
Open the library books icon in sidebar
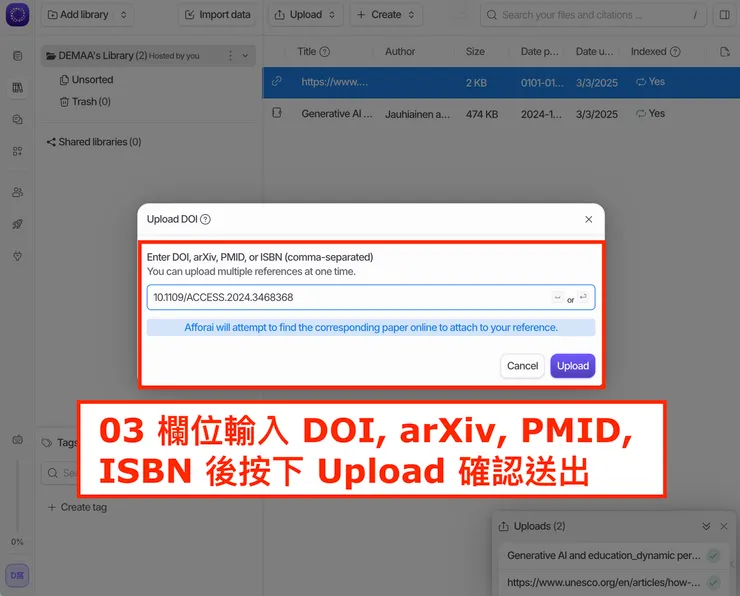tap(17, 88)
